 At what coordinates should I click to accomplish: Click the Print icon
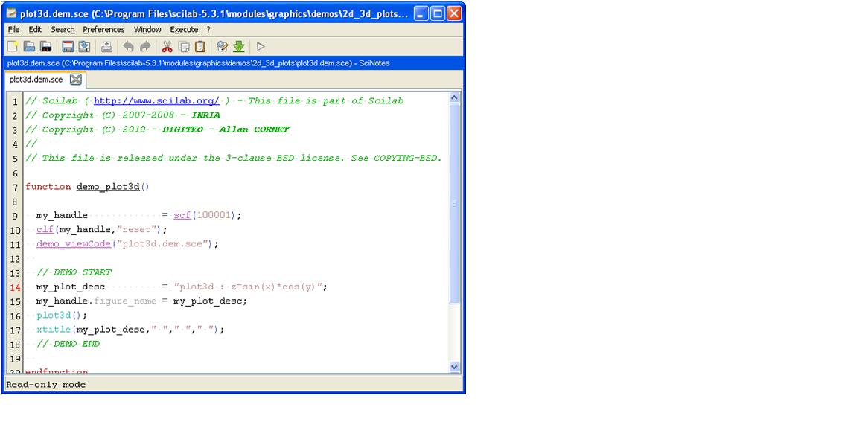[x=106, y=47]
